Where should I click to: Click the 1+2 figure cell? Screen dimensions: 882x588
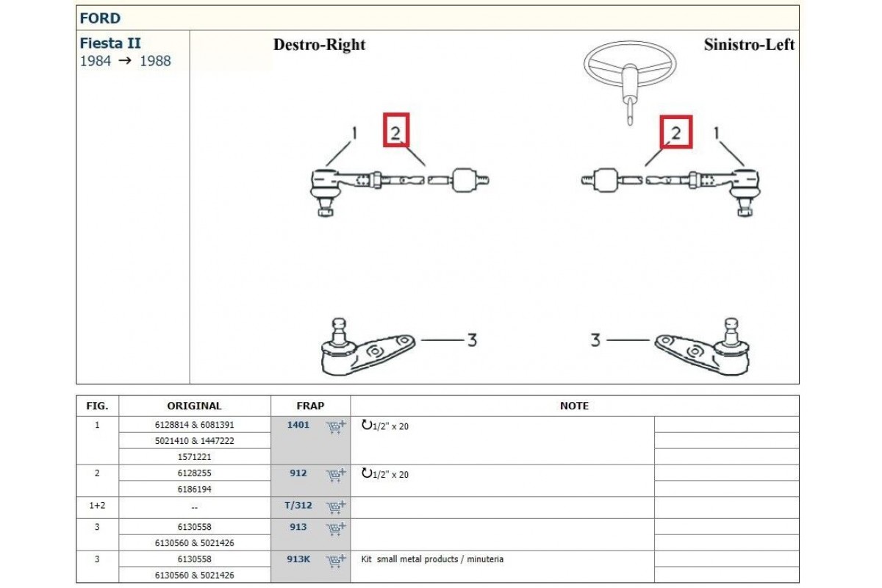97,507
